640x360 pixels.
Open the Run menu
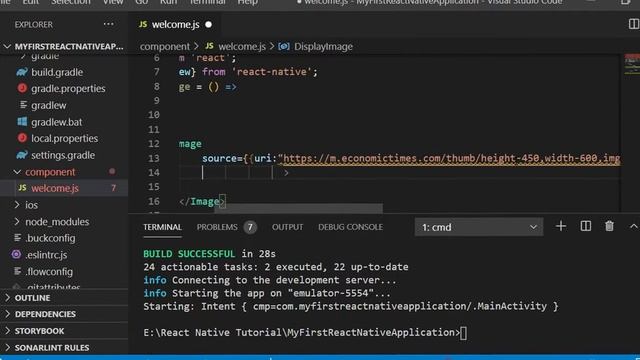168,2
